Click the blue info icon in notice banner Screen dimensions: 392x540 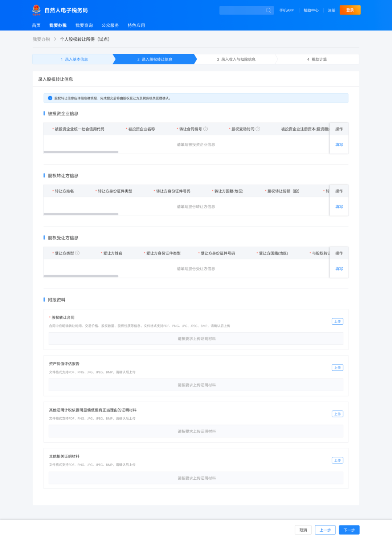(50, 98)
